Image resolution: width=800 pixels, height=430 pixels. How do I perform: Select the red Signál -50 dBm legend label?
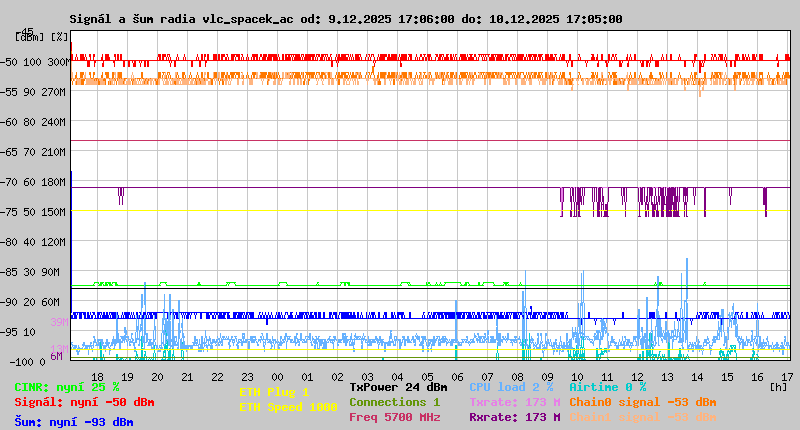point(84,402)
